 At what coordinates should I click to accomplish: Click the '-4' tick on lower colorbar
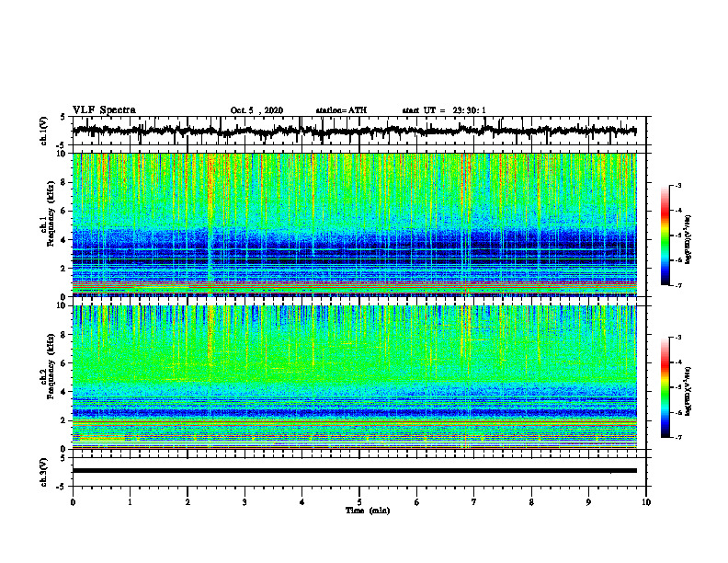coord(677,362)
